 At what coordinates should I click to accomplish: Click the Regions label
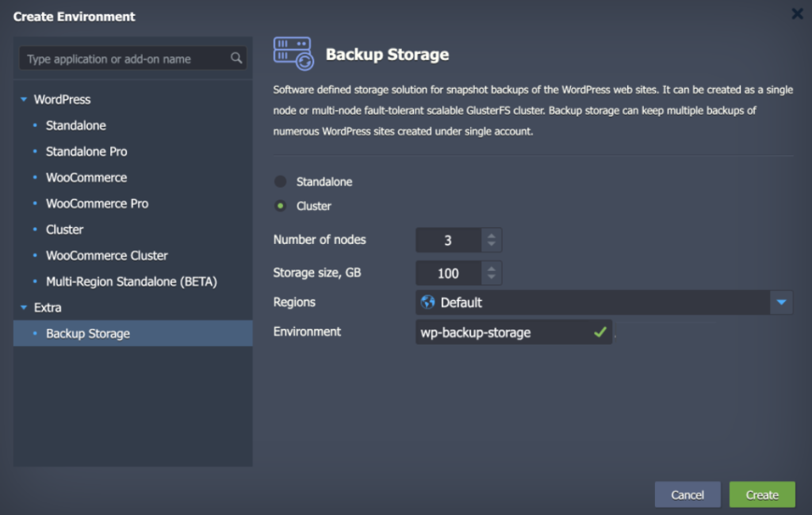tap(294, 303)
